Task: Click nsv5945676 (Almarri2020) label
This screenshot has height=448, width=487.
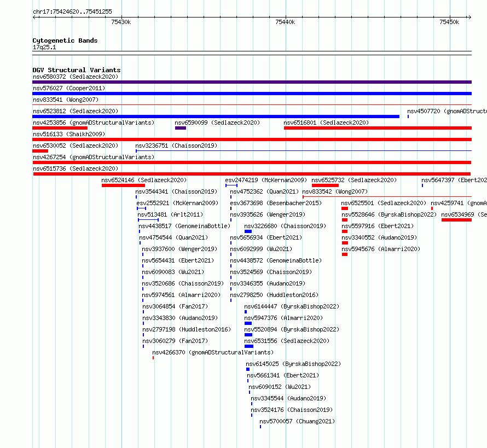Action: pyautogui.click(x=381, y=249)
